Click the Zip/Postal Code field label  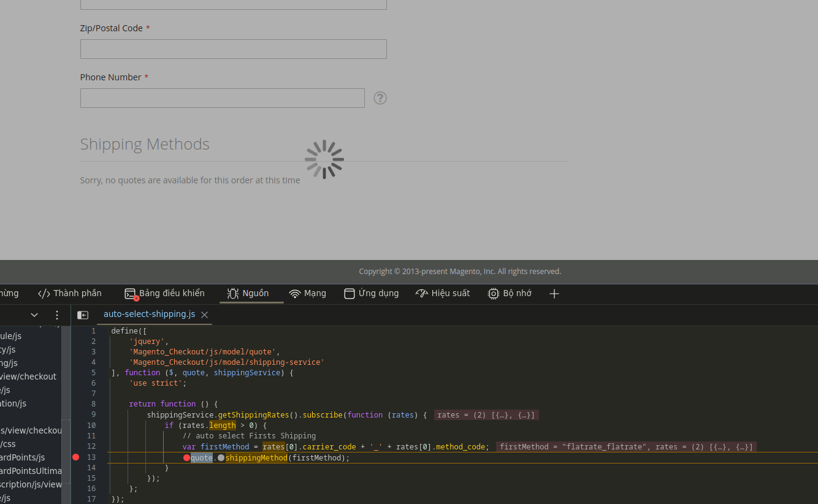click(112, 28)
